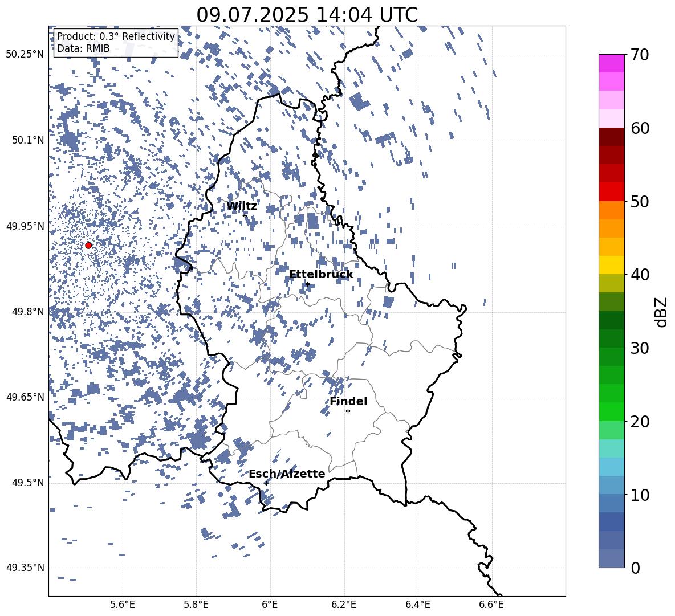Click the 6.4°E longitude label
Image resolution: width=675 pixels, height=616 pixels.
pyautogui.click(x=417, y=605)
